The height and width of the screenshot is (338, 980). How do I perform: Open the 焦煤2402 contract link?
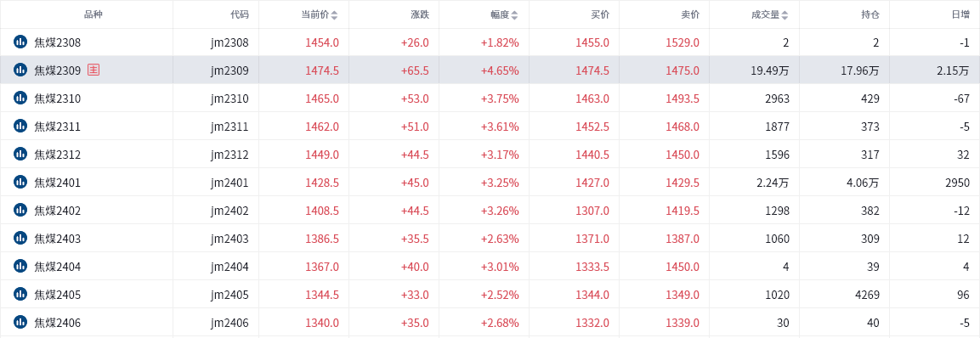pos(58,211)
